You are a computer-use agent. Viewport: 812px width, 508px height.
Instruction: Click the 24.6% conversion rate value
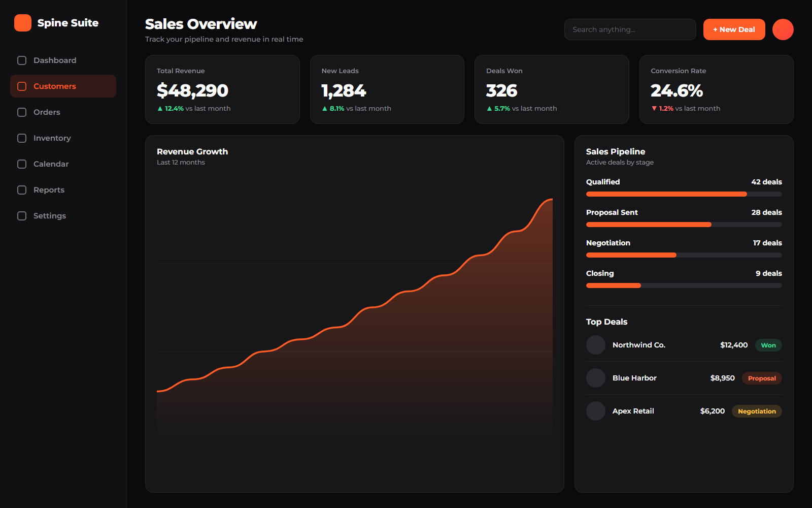tap(676, 90)
